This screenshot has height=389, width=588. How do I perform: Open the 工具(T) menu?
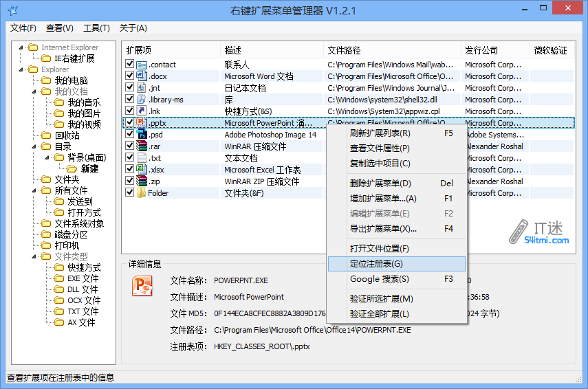coord(96,28)
